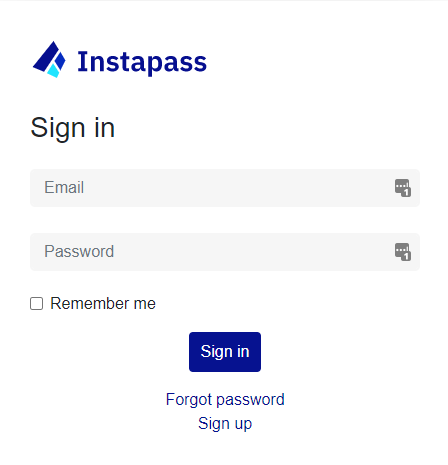Open password manager icon in Password field
The width and height of the screenshot is (448, 465).
(x=403, y=252)
